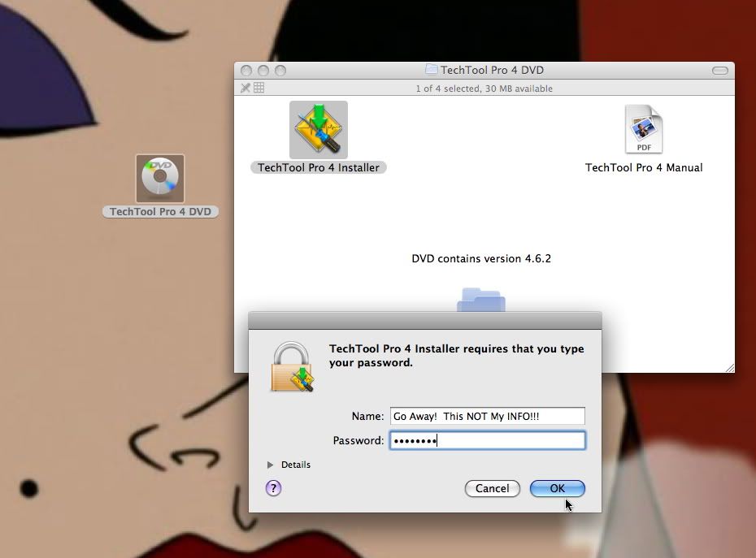Click the OK button
This screenshot has width=756, height=558.
coord(558,488)
